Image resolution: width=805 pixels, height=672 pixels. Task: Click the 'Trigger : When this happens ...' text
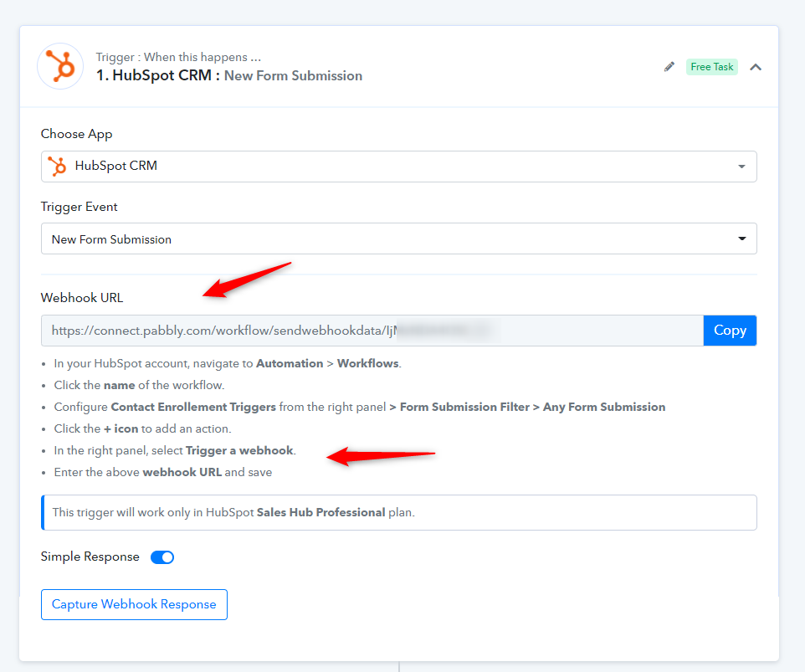coord(178,57)
